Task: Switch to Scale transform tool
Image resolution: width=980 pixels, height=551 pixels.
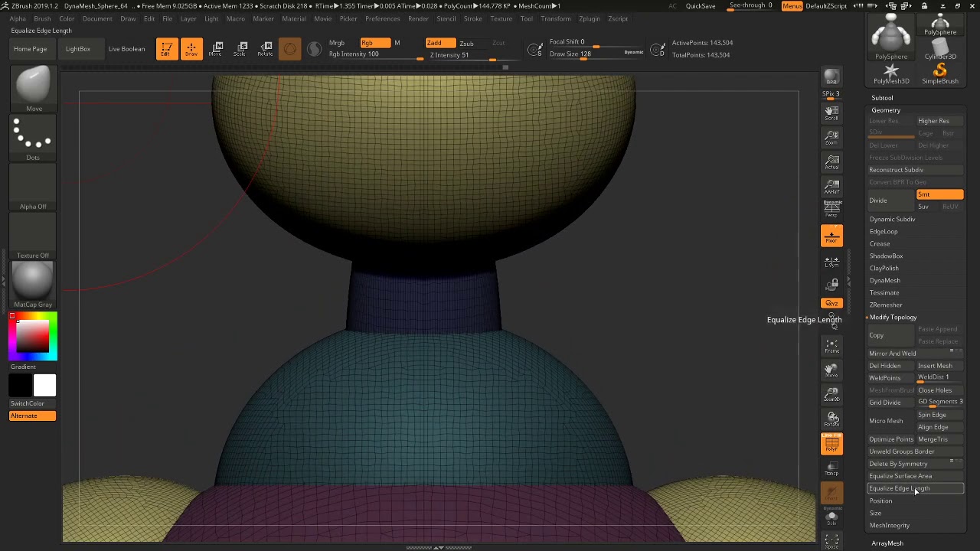Action: 241,49
